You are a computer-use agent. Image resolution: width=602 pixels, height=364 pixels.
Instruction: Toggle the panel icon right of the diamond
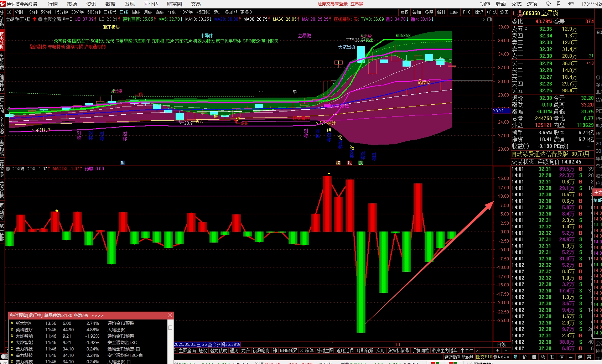(489, 19)
